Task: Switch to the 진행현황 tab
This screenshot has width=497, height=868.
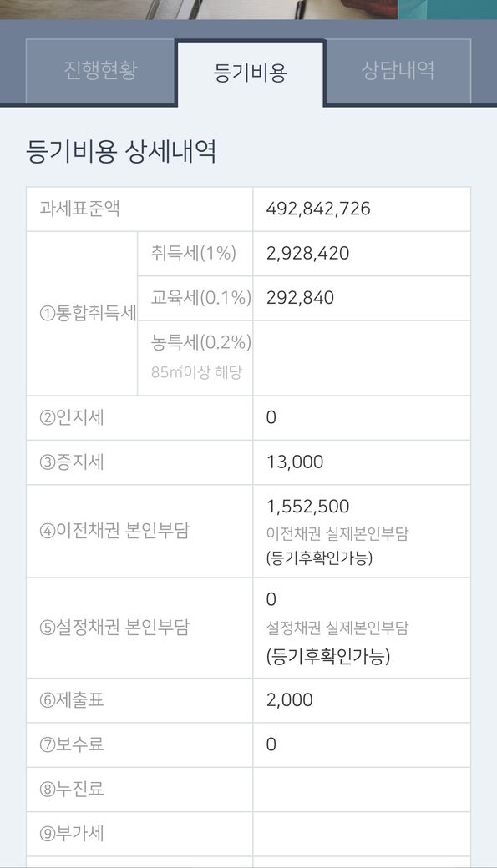Action: 101,71
